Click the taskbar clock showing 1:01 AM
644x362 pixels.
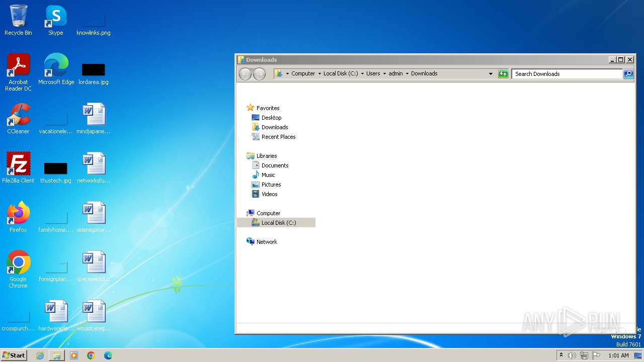tap(618, 355)
